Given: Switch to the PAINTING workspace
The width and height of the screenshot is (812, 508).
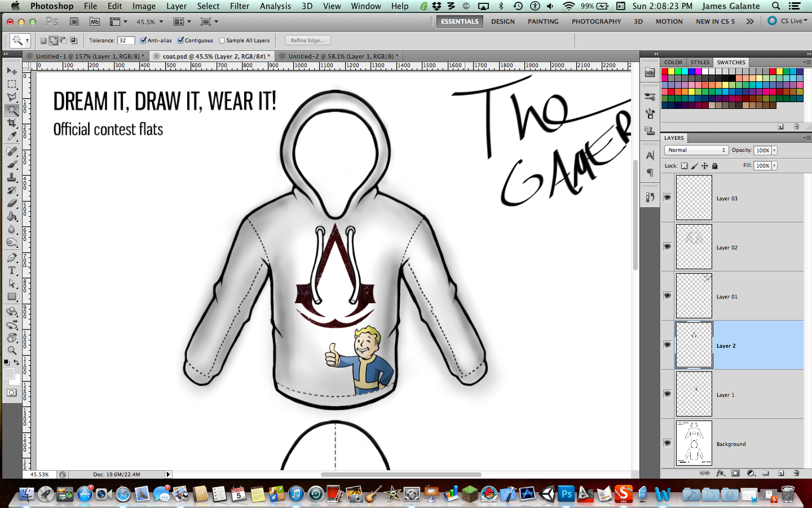Looking at the screenshot, I should coord(543,21).
